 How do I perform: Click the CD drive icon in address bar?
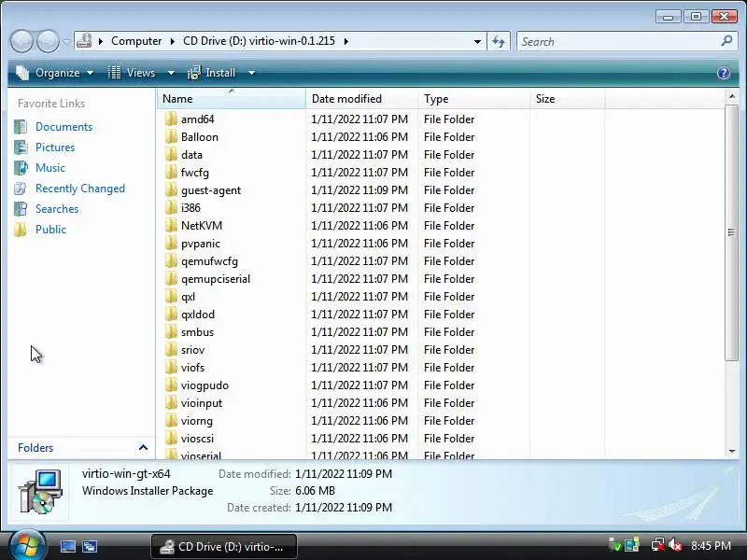point(84,41)
